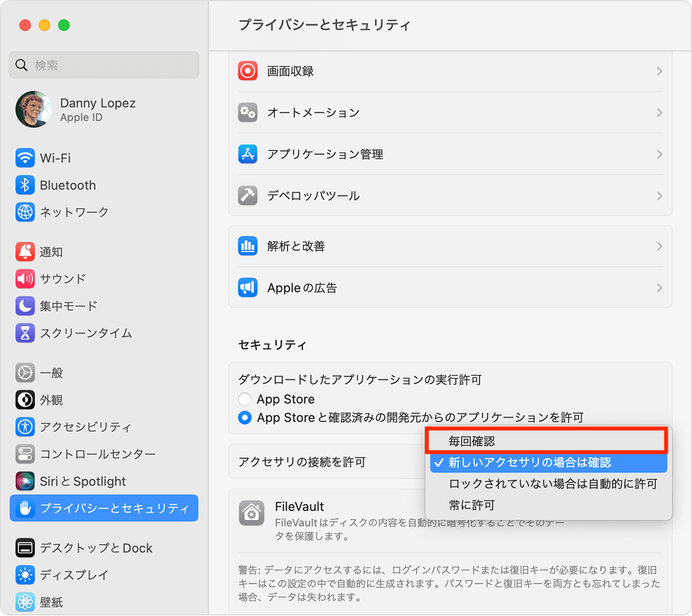This screenshot has width=692, height=616.
Task: Open ディスプレイ sun icon
Action: (25, 575)
